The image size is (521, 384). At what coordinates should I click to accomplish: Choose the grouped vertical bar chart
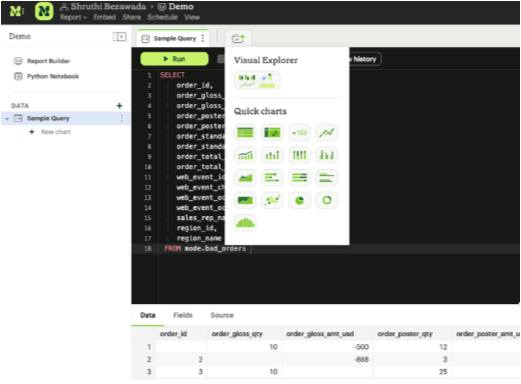point(327,155)
